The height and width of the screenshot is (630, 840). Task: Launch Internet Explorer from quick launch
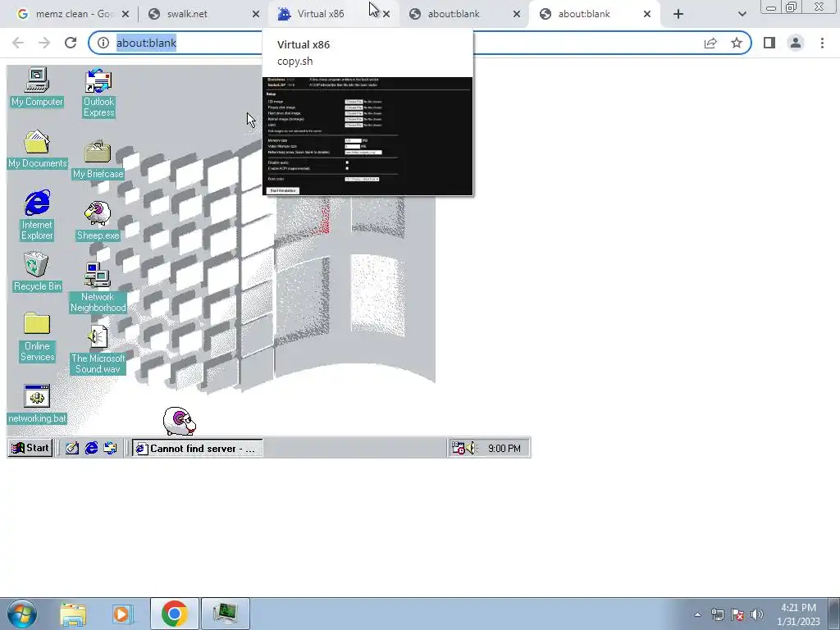pyautogui.click(x=91, y=448)
